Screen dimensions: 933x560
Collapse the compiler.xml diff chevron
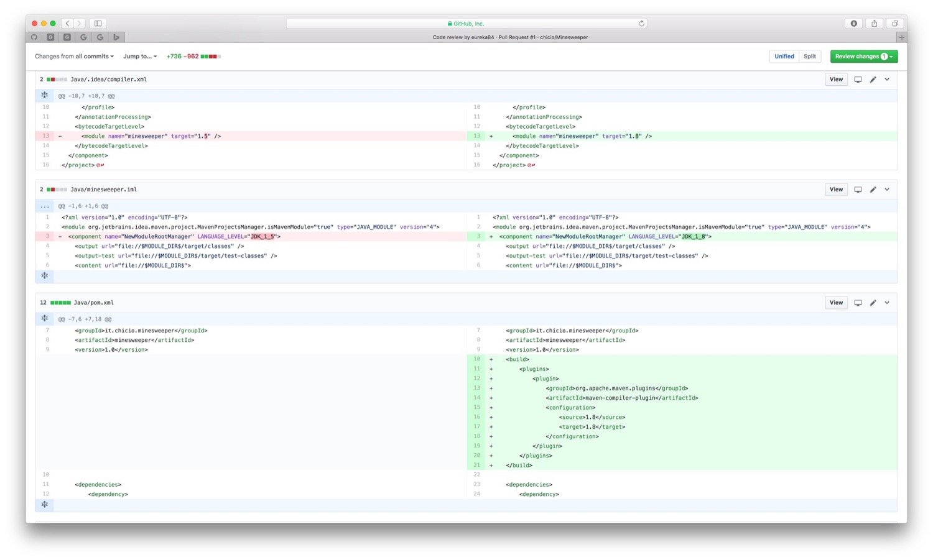pos(887,80)
